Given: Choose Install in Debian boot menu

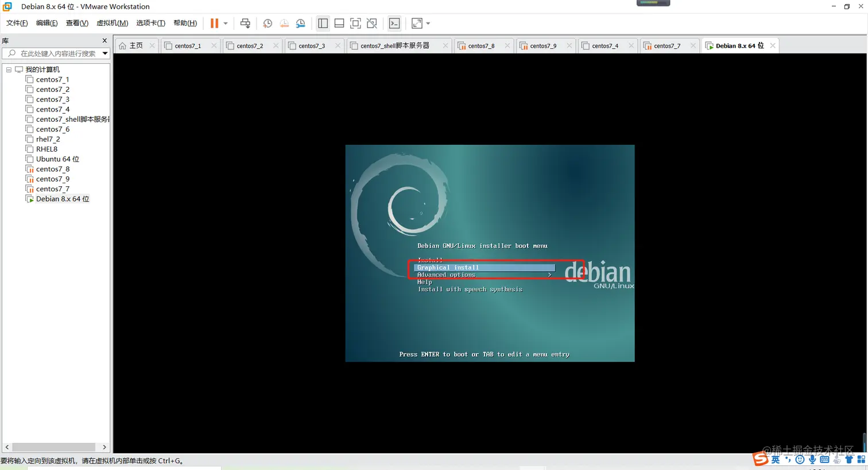Looking at the screenshot, I should coord(430,260).
